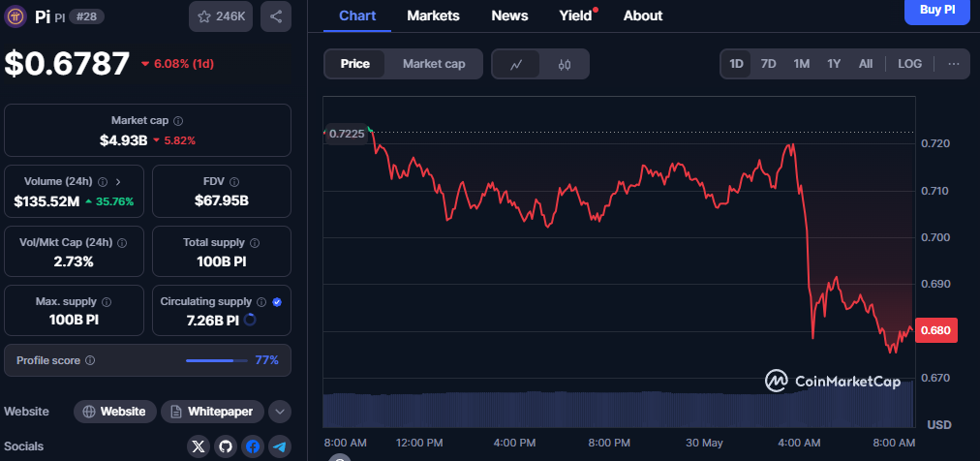The width and height of the screenshot is (980, 461).
Task: Expand more website links chevron
Action: (280, 412)
